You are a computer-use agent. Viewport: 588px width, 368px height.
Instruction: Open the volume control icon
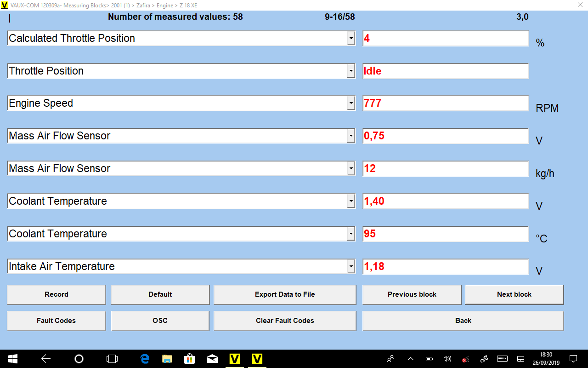click(447, 359)
